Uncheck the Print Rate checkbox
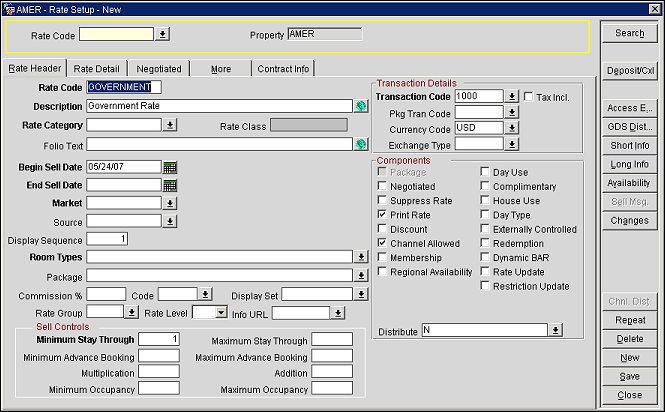The width and height of the screenshot is (665, 412). click(x=383, y=214)
